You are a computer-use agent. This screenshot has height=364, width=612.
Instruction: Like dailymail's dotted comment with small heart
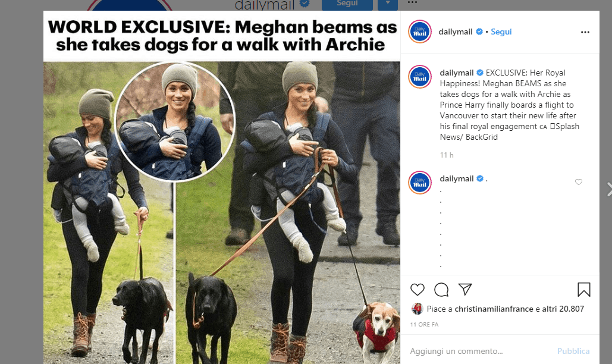click(579, 182)
